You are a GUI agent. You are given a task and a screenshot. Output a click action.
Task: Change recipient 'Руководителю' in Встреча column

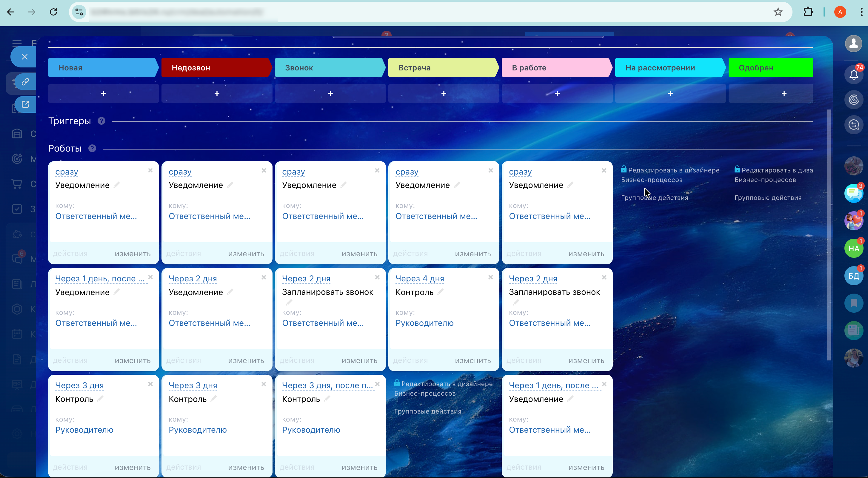[x=424, y=323]
